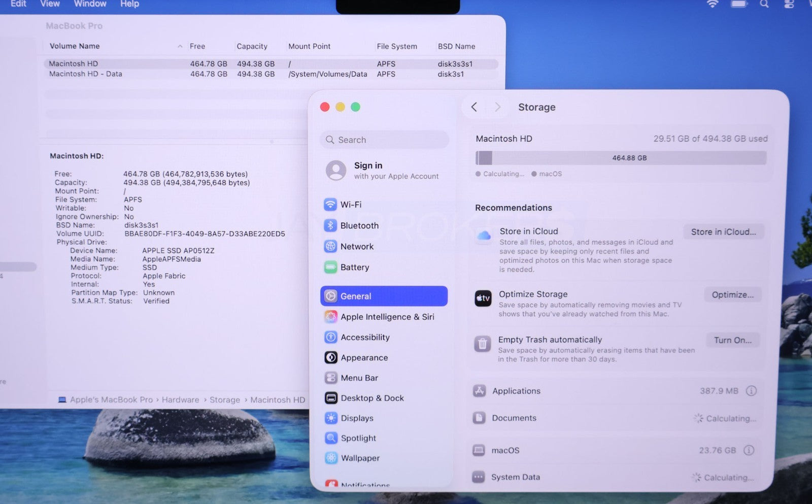This screenshot has height=504, width=812.
Task: Turn on Empty Trash automatically
Action: coord(732,340)
